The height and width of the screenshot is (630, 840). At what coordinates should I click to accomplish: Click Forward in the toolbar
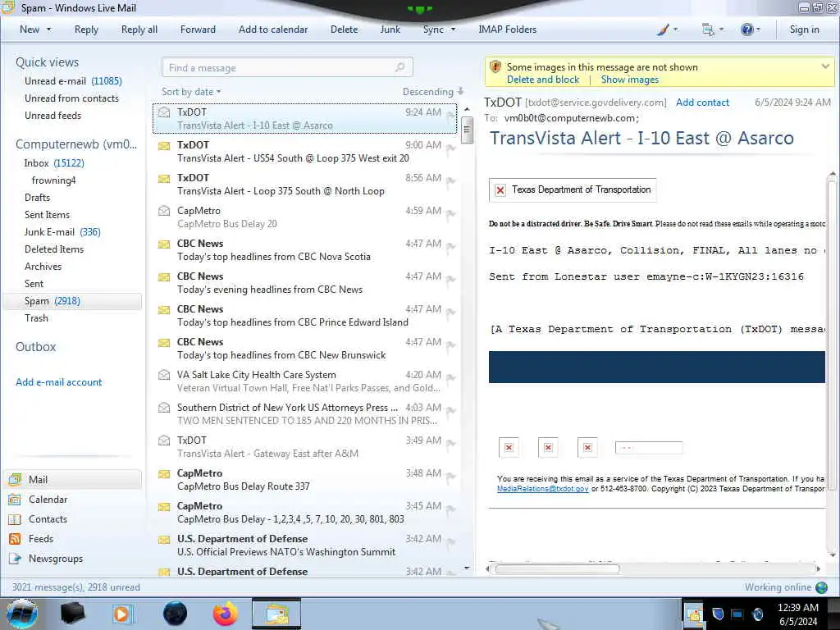(198, 30)
